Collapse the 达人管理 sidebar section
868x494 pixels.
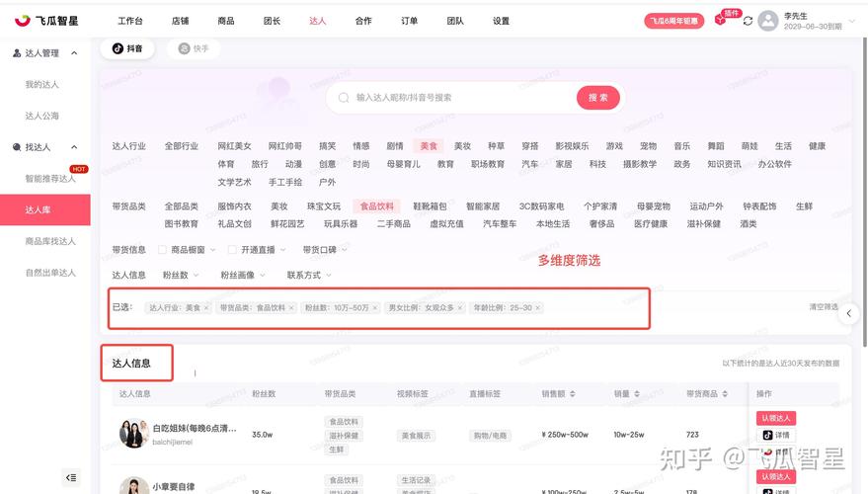[x=74, y=53]
